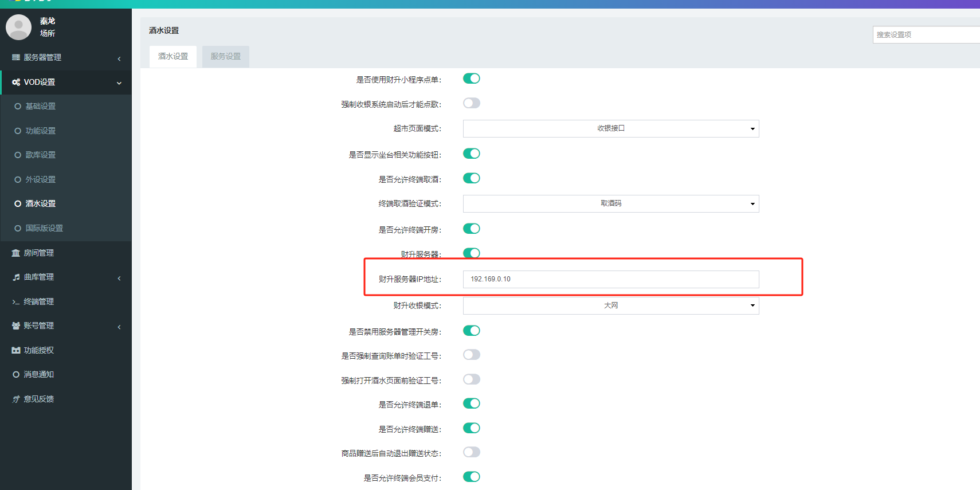
Task: Click the 意见反馈 icon
Action: (16, 399)
